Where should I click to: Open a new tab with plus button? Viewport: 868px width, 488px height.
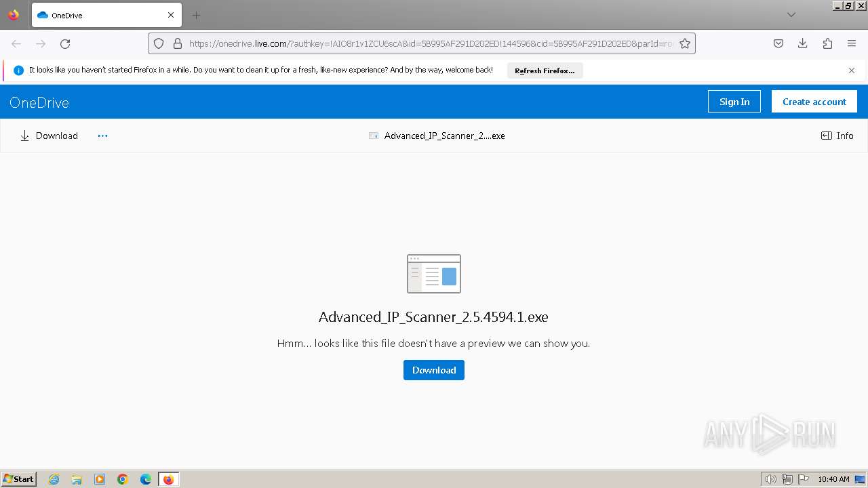(196, 15)
